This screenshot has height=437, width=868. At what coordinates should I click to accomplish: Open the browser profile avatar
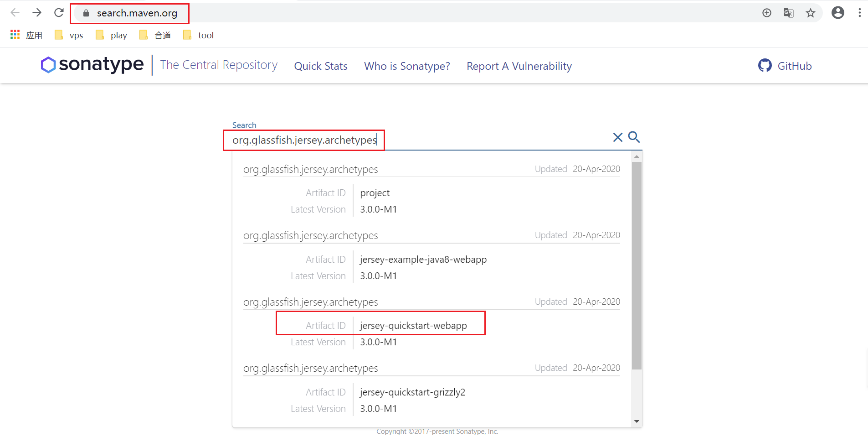tap(837, 13)
